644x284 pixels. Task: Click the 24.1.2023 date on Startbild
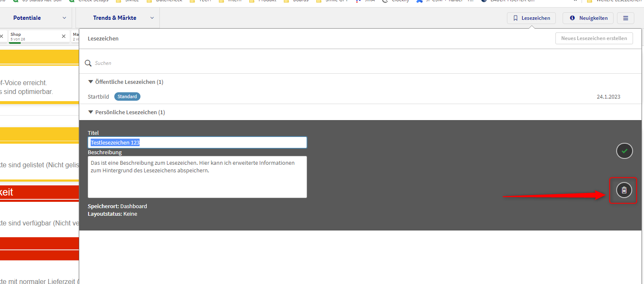608,97
